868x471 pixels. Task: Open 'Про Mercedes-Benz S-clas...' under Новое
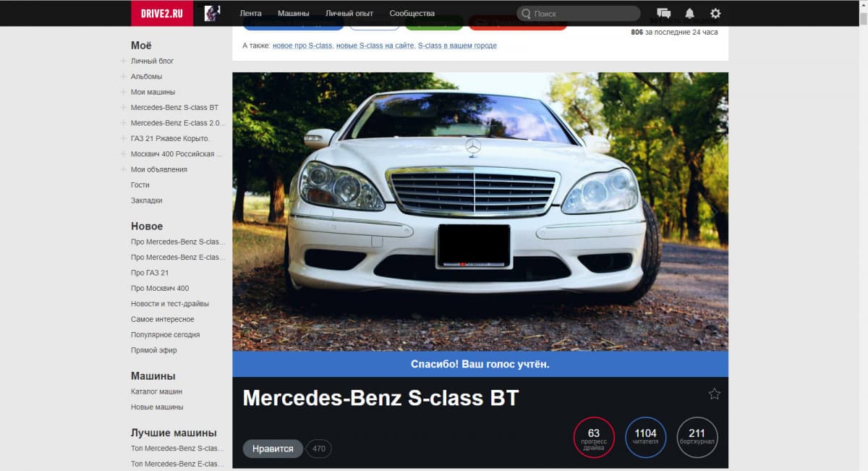[x=178, y=242]
